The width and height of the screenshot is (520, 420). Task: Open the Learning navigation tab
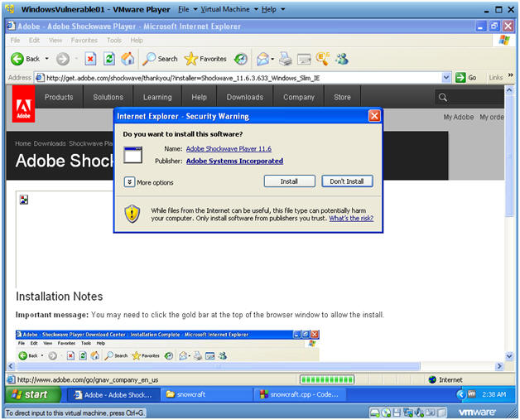[157, 97]
